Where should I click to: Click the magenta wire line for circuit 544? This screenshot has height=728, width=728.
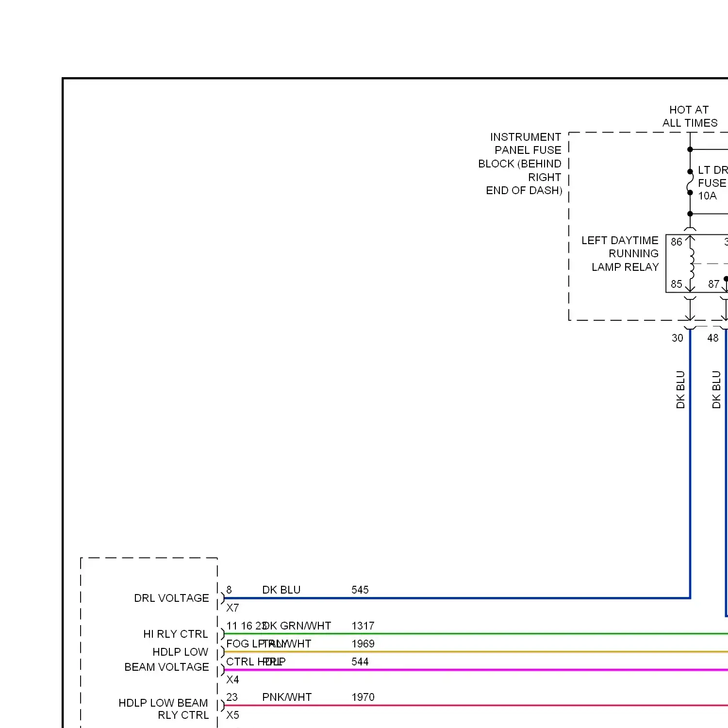pyautogui.click(x=476, y=670)
